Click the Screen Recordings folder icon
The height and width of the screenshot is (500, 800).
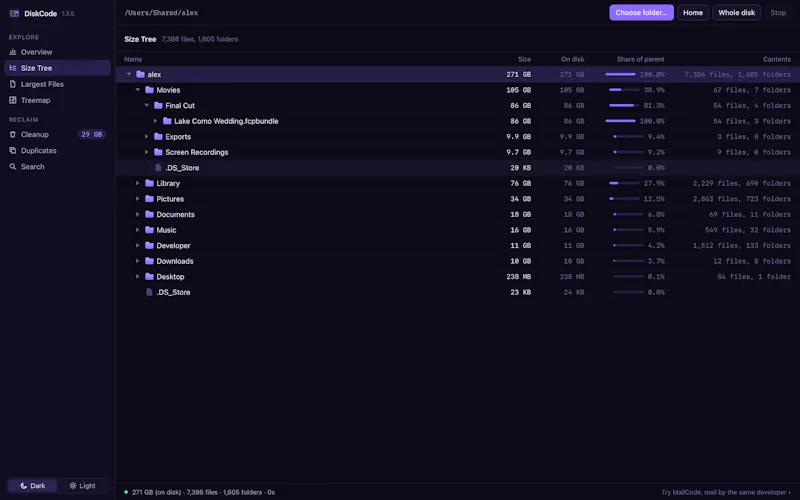[x=158, y=152]
